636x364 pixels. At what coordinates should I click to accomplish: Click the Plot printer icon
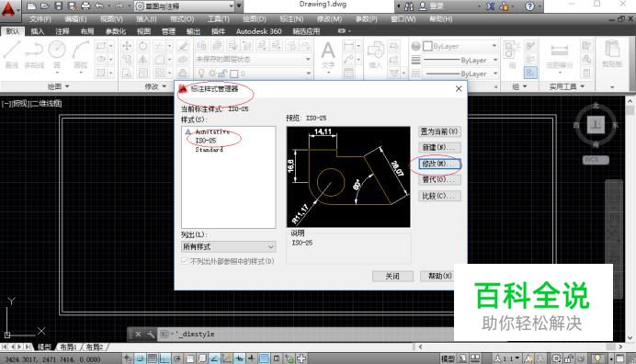[85, 6]
